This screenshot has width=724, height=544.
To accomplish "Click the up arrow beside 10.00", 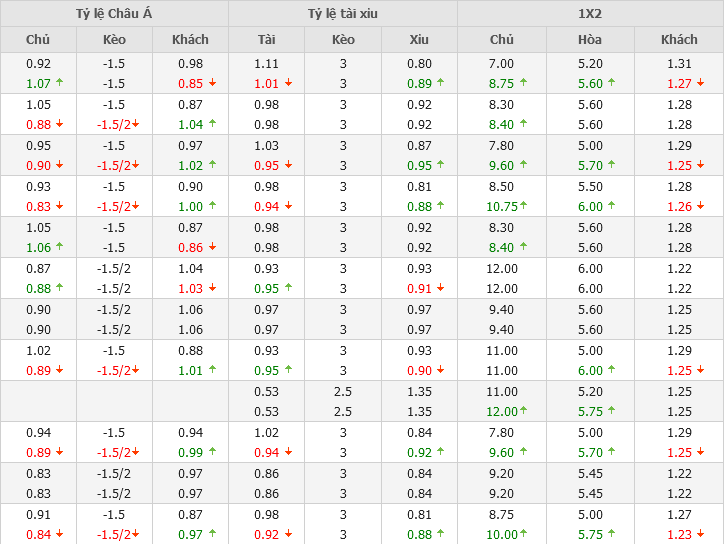I will coord(530,535).
